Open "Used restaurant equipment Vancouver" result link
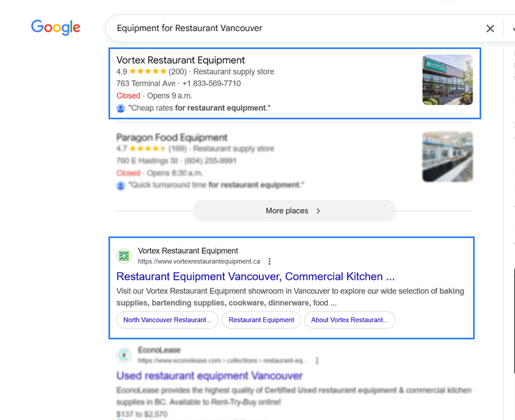The height and width of the screenshot is (420, 515). (x=209, y=375)
